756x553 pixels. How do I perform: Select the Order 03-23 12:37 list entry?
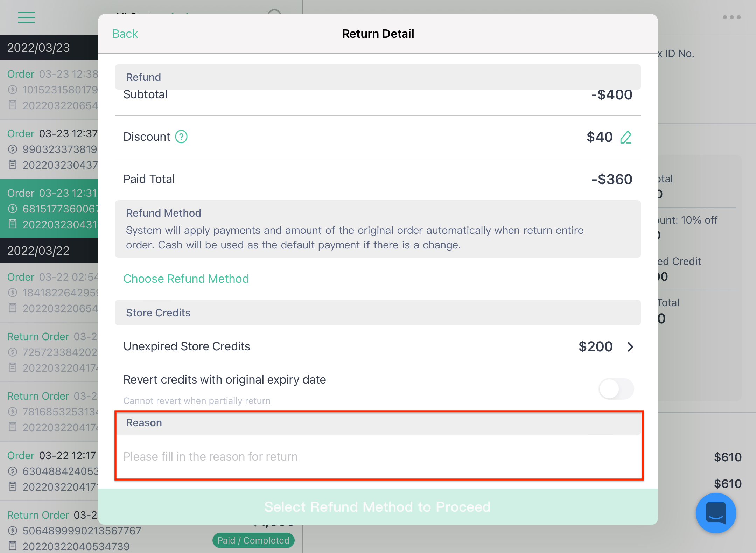49,149
